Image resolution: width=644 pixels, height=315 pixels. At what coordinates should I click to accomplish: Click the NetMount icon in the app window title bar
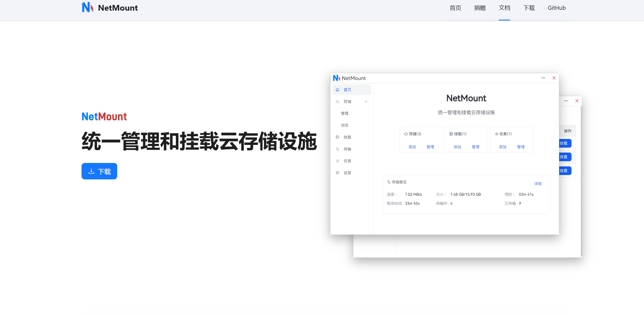(x=336, y=78)
